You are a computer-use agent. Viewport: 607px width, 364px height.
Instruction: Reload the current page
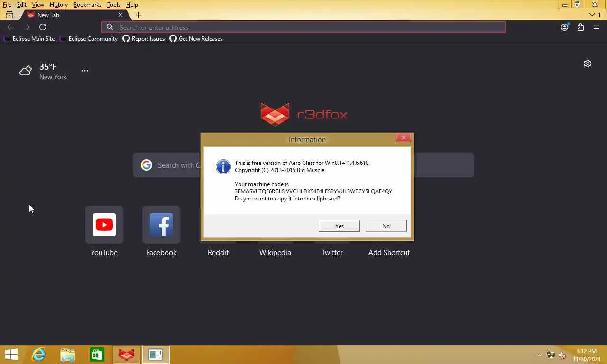point(43,27)
